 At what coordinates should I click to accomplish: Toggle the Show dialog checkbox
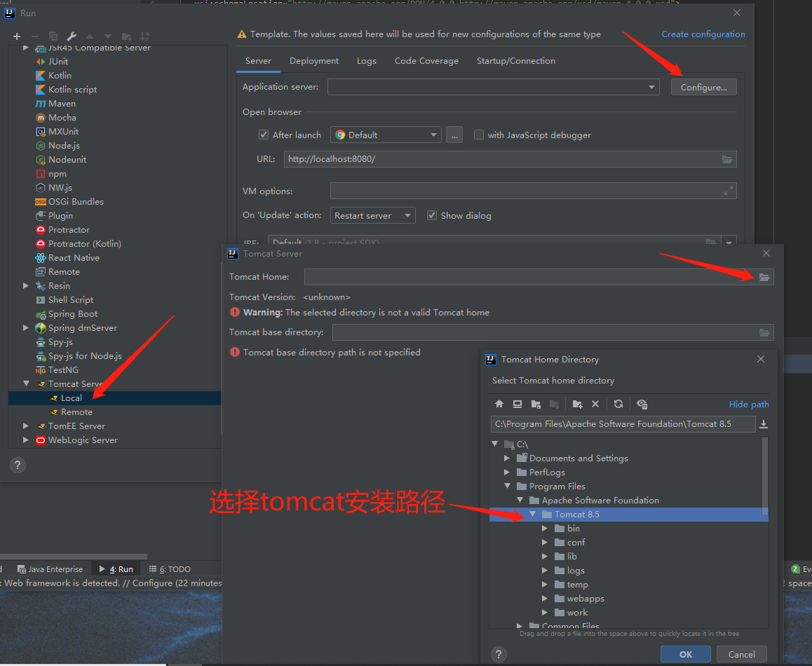pyautogui.click(x=431, y=215)
